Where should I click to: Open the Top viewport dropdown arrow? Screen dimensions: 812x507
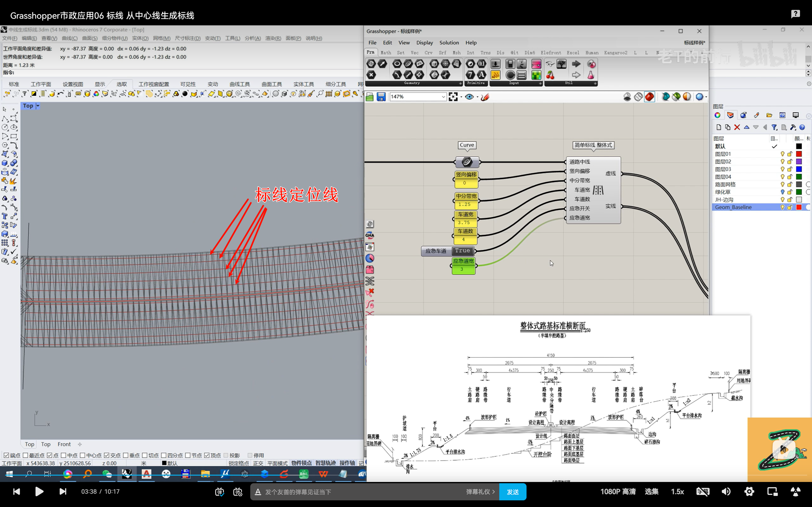[38, 106]
